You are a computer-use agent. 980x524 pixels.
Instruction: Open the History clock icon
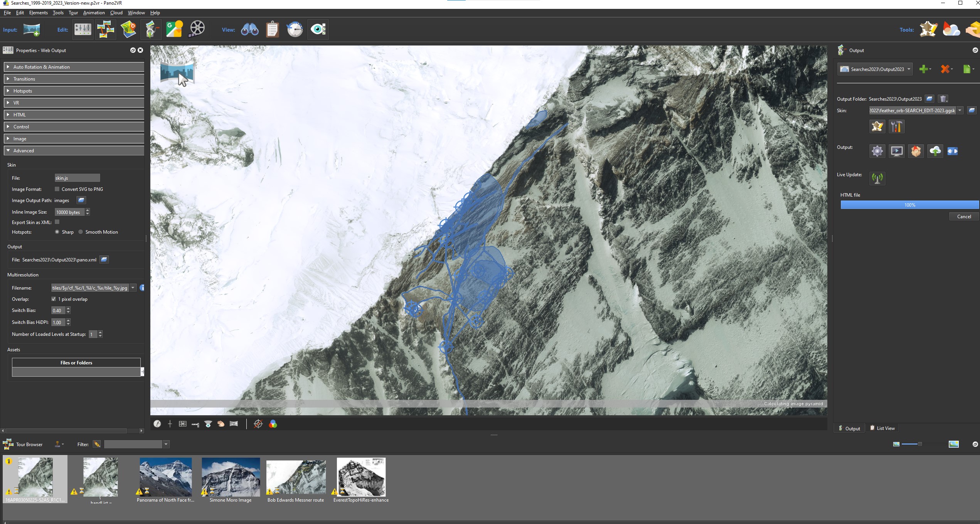295,29
